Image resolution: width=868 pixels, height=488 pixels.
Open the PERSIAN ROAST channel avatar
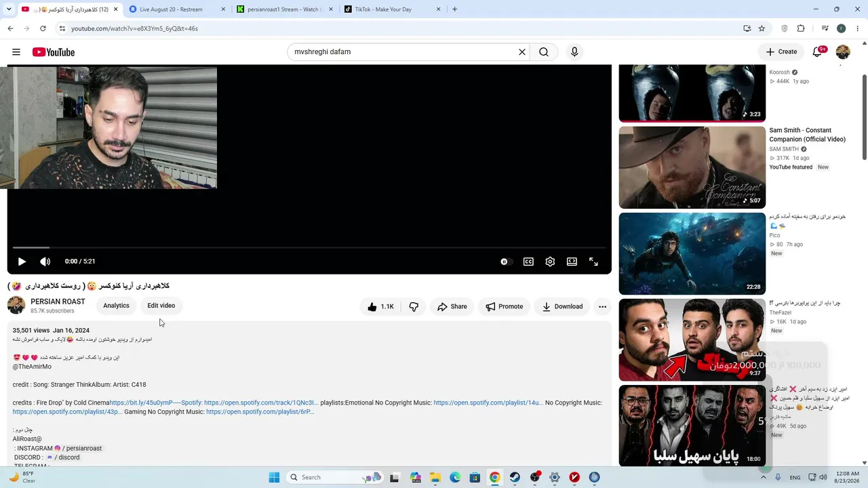click(x=16, y=306)
